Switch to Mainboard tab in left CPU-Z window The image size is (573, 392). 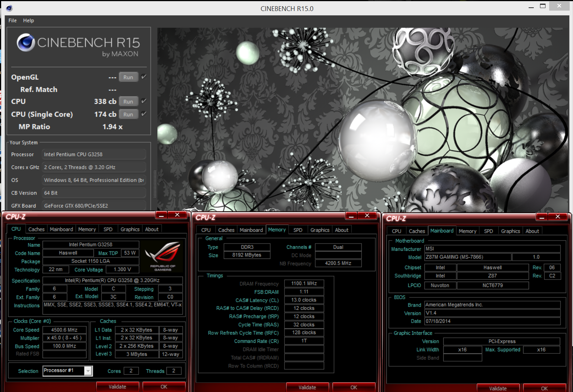(x=61, y=229)
